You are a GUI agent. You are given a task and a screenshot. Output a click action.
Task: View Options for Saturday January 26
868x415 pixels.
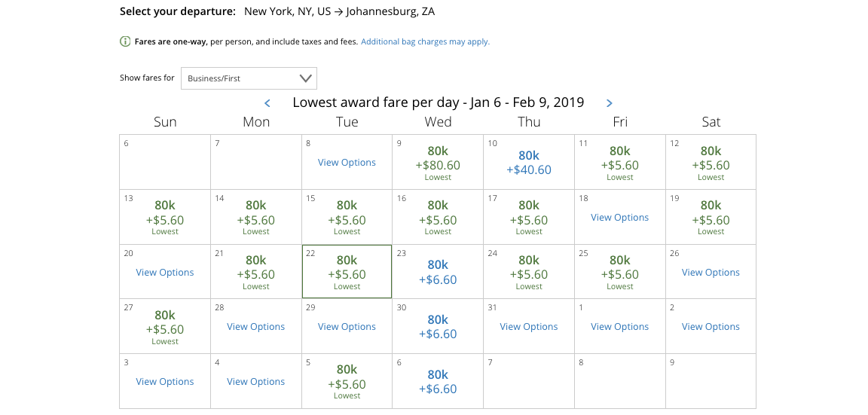click(x=711, y=273)
